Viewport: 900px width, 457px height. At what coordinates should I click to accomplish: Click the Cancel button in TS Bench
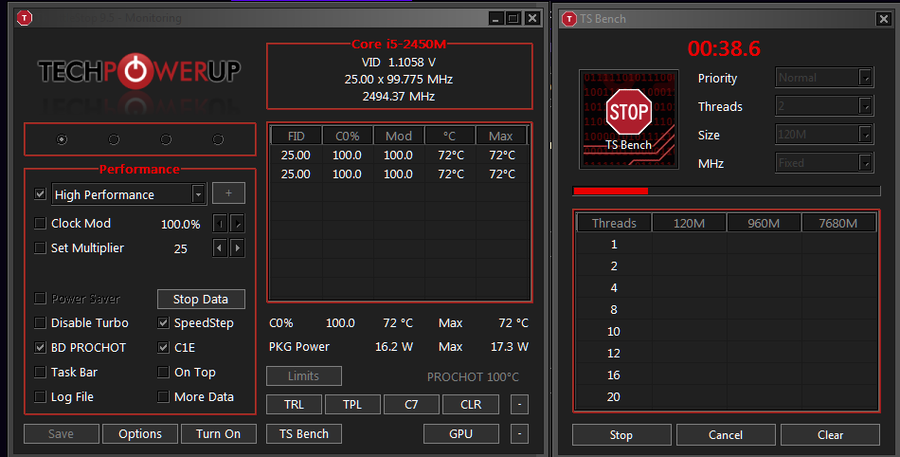click(726, 435)
